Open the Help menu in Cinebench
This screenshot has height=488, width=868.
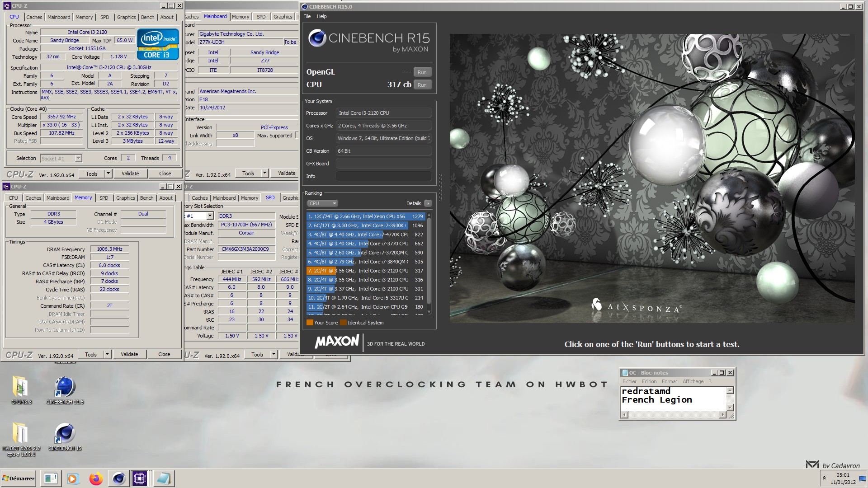(321, 16)
